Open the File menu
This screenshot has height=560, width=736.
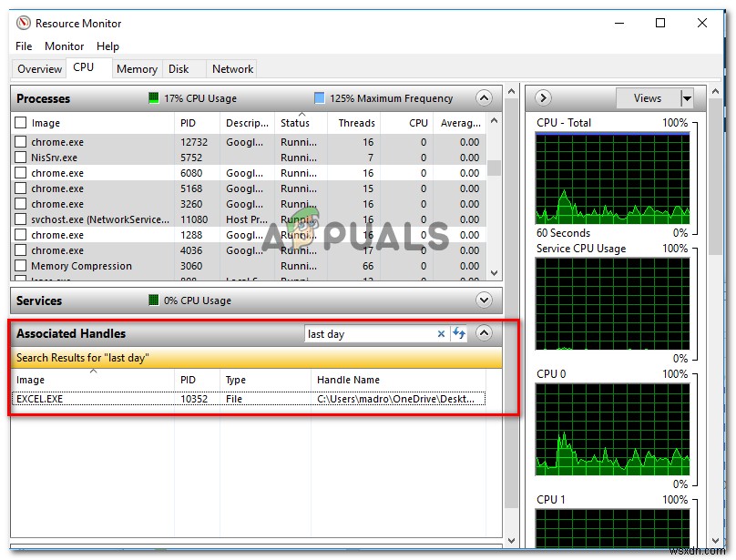[x=23, y=46]
